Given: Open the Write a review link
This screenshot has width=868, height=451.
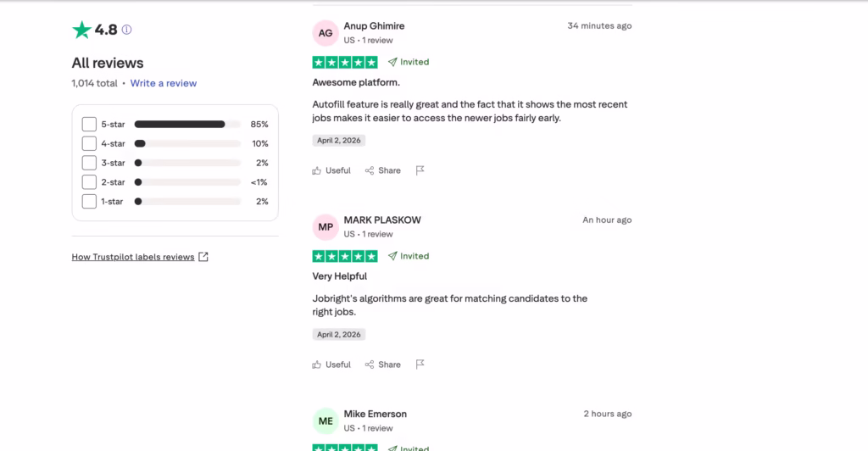Looking at the screenshot, I should pyautogui.click(x=164, y=83).
